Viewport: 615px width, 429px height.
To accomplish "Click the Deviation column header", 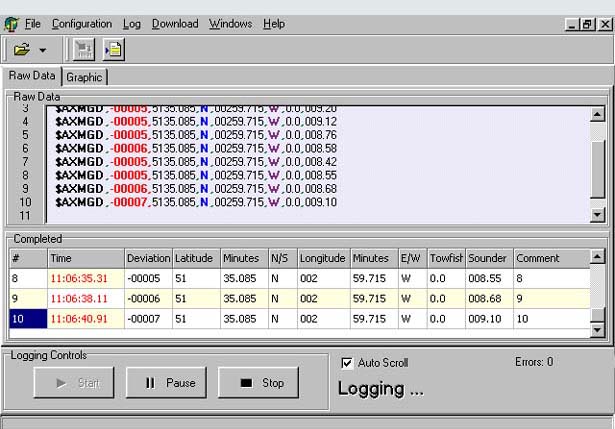I will pos(148,258).
